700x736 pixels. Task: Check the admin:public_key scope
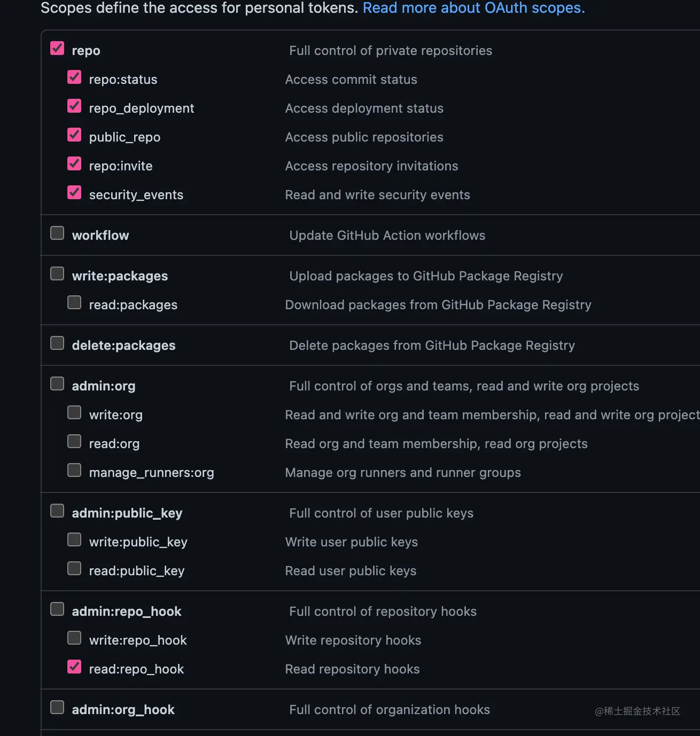pyautogui.click(x=57, y=511)
